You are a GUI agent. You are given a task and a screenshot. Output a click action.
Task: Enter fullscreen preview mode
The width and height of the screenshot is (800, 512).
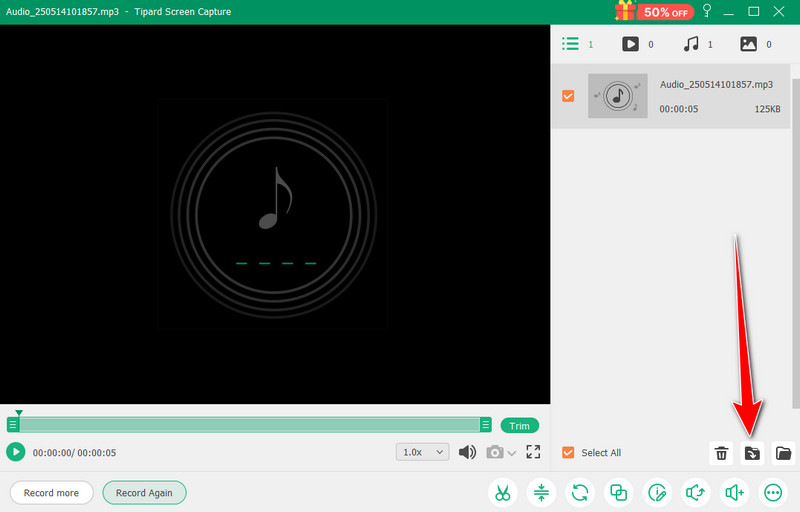(x=533, y=452)
